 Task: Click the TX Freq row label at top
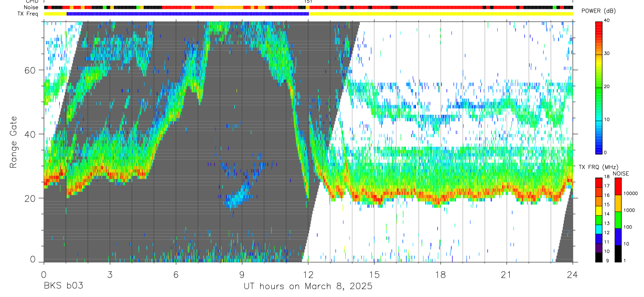(28, 14)
